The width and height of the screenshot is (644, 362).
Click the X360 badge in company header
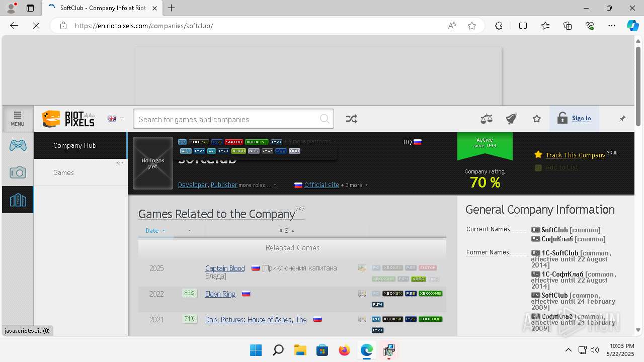click(x=238, y=151)
